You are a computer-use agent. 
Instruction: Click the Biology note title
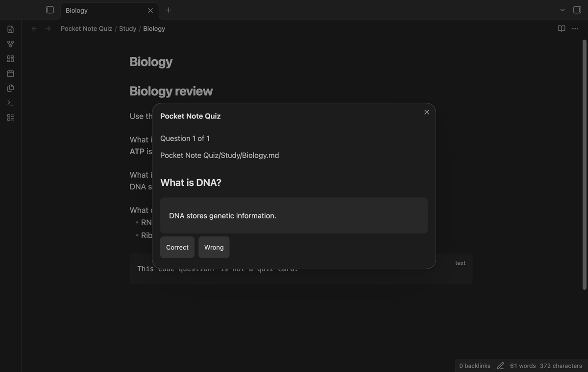point(151,62)
